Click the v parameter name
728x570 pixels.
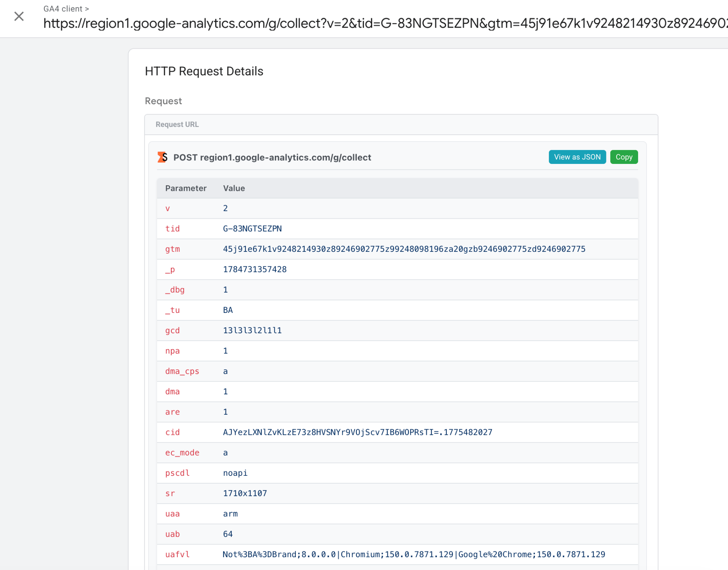[167, 208]
